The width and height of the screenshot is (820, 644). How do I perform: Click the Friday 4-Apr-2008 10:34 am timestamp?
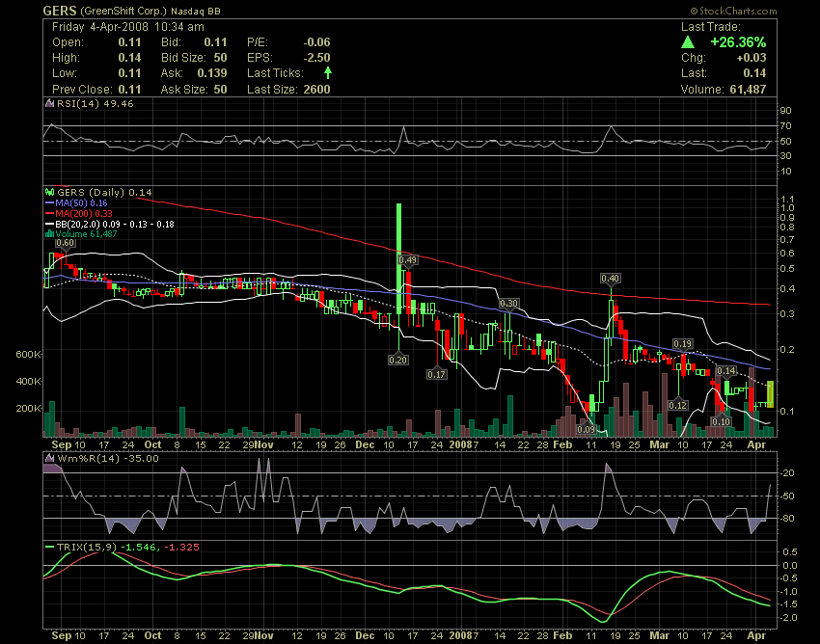click(128, 27)
